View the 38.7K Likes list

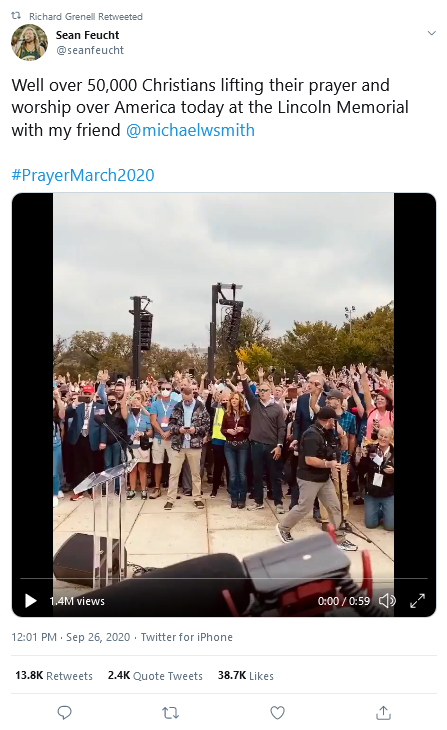[245, 676]
